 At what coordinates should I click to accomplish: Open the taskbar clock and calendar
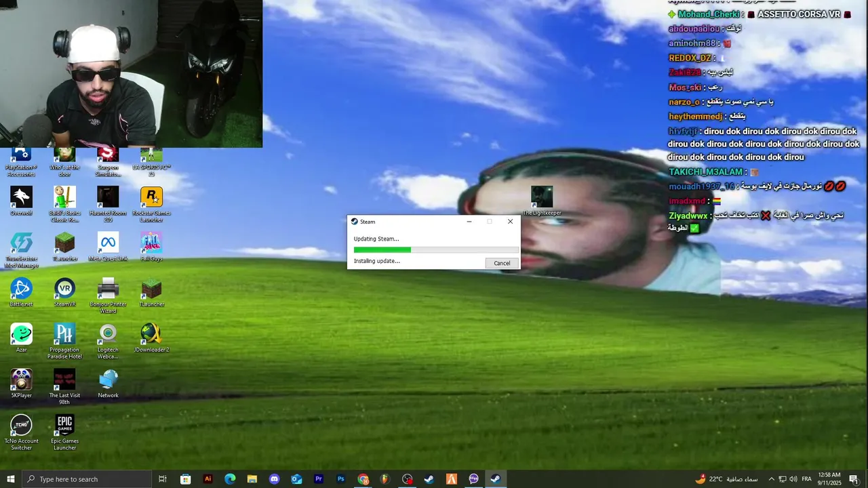point(829,479)
